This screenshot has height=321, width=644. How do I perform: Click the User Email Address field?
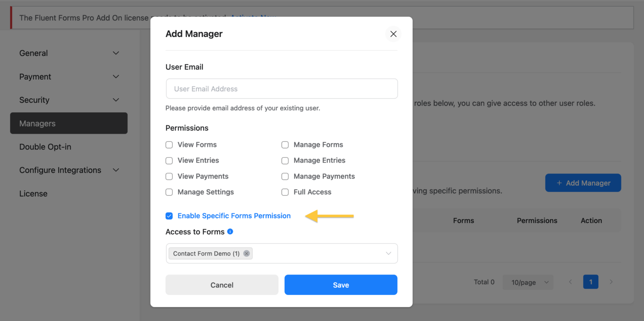282,88
